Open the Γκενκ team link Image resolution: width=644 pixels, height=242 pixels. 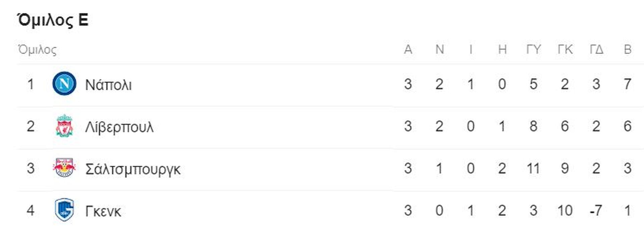click(103, 211)
